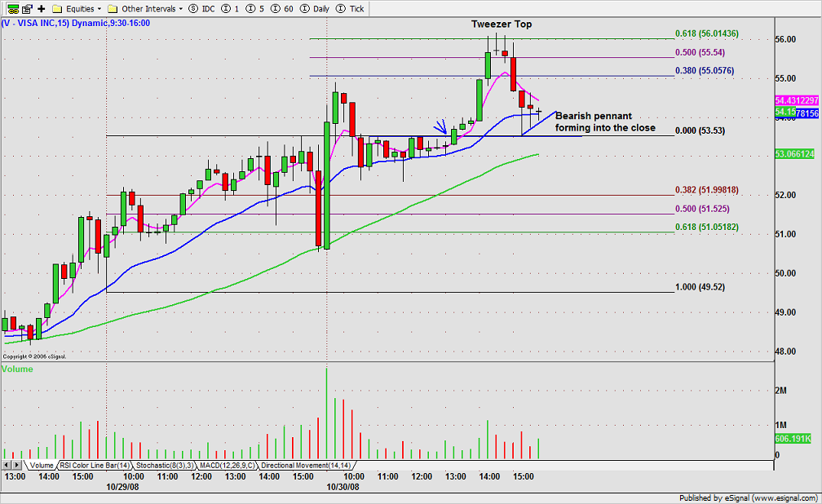Click the green 53.066124 price tag
This screenshot has width=822, height=504.
[795, 154]
